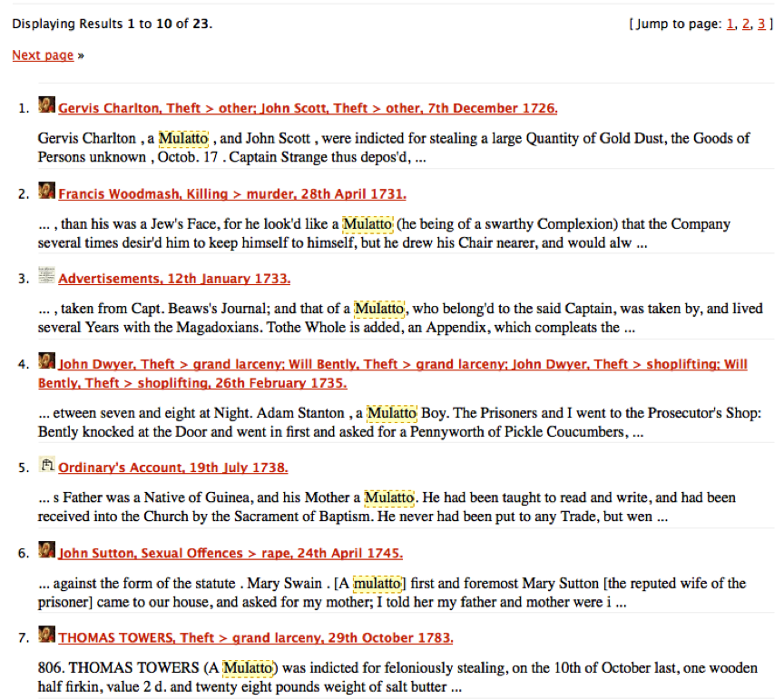Click the portrait icon beside Gervis Charlton result
Viewport: 784px width, 700px height.
point(46,104)
